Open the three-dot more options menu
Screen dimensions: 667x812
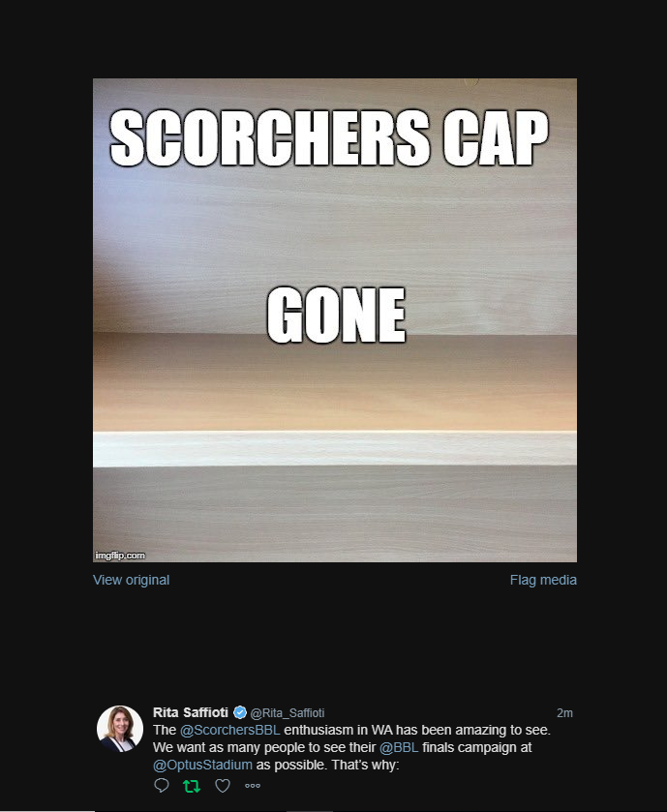coord(253,786)
